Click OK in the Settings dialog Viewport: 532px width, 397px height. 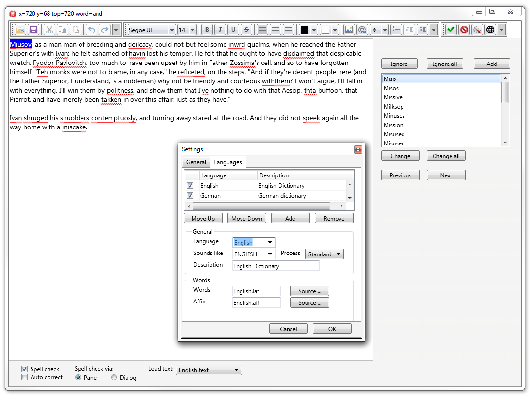(332, 329)
